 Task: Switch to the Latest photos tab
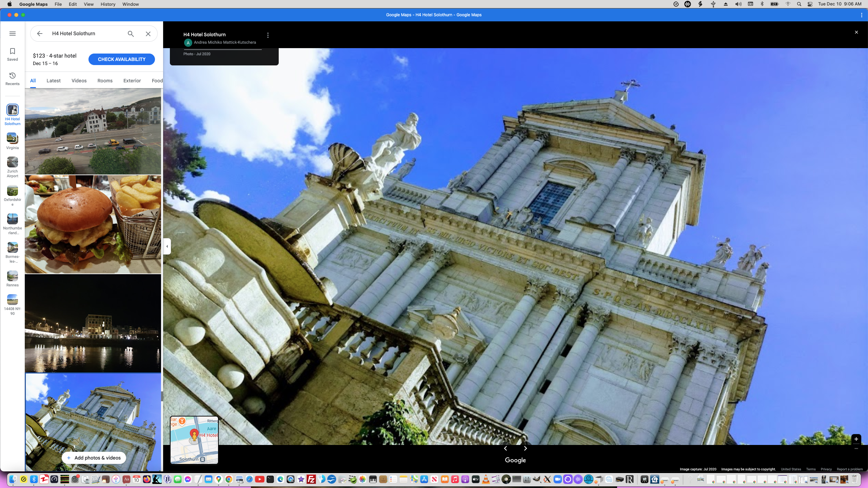(54, 80)
